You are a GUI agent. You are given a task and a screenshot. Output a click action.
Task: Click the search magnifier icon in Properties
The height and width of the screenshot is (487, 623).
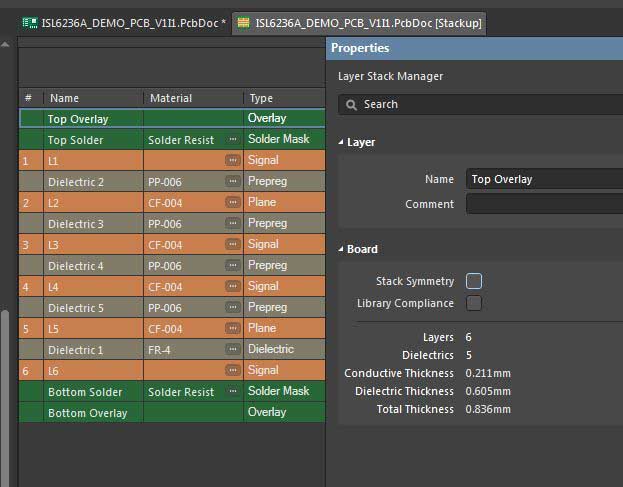coord(351,104)
